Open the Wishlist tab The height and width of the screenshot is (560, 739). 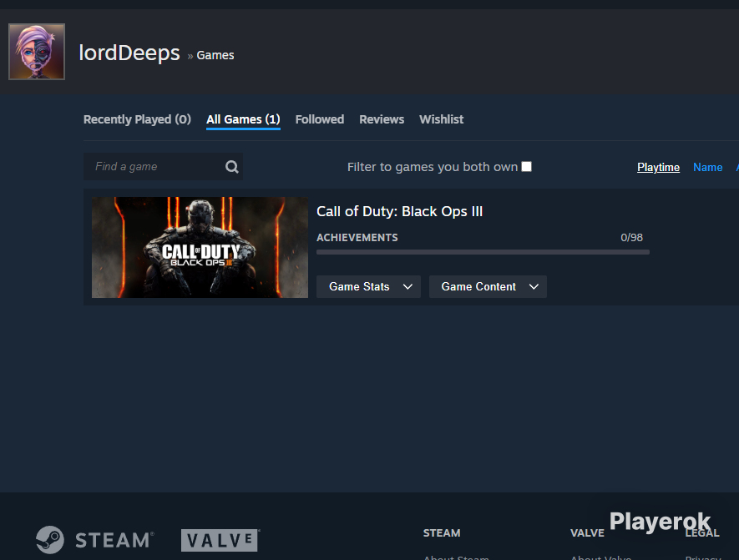coord(442,119)
